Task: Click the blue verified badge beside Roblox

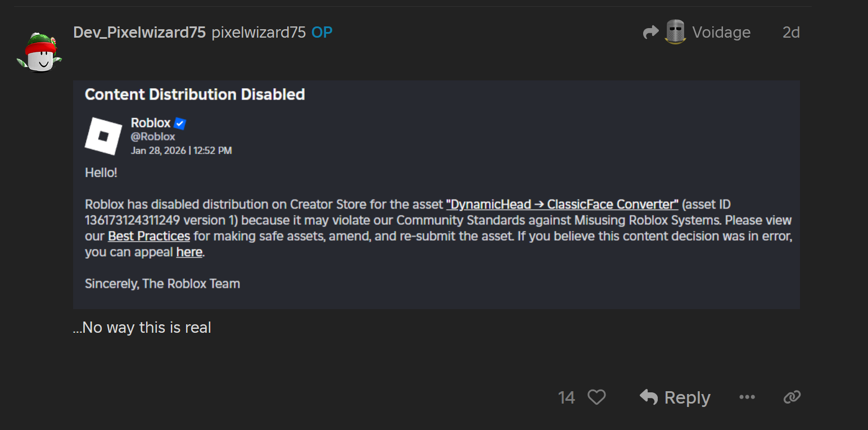Action: [x=180, y=123]
